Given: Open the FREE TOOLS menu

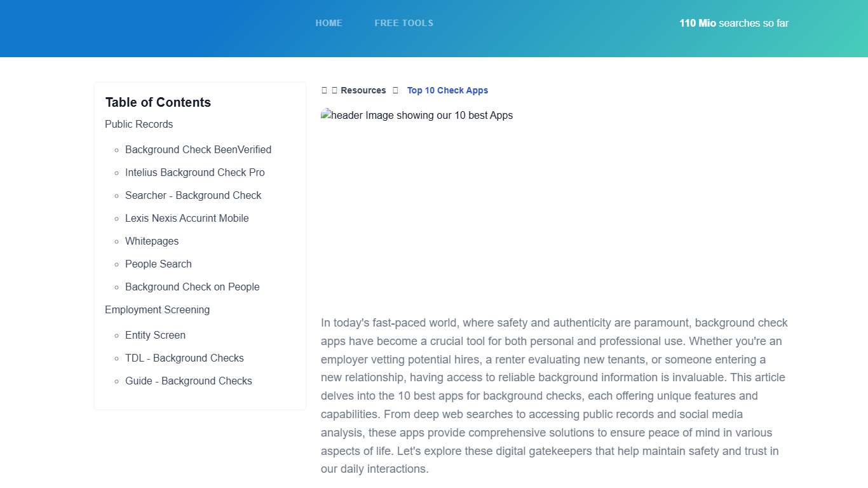Looking at the screenshot, I should point(403,23).
